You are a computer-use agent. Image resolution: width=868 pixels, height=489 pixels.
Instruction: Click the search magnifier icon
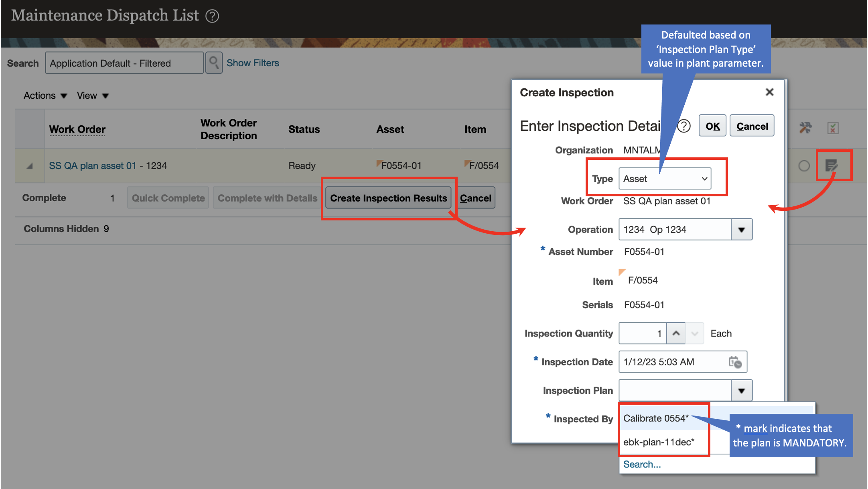214,63
